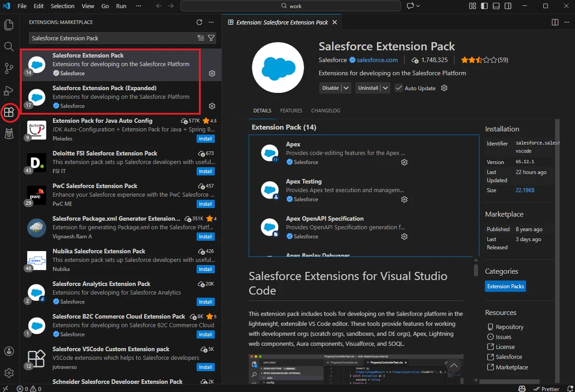
Task: Open editor more actions menu
Action: click(567, 23)
